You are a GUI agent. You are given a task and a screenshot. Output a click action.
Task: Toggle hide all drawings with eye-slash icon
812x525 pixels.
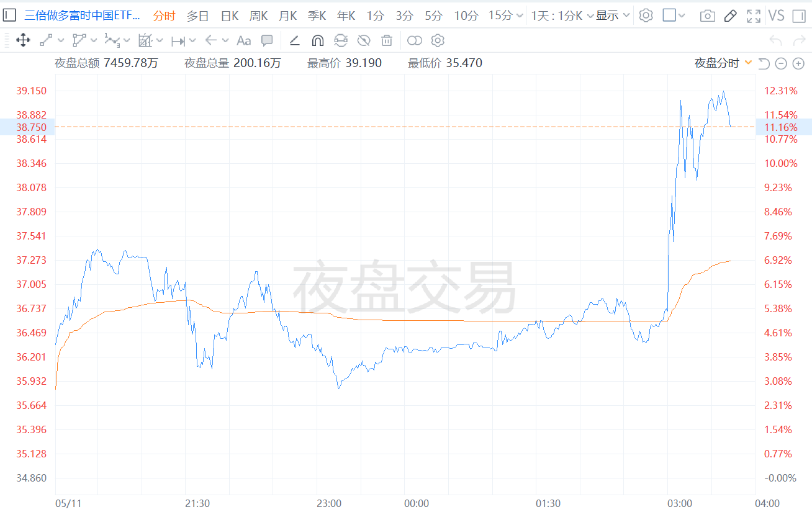(363, 40)
